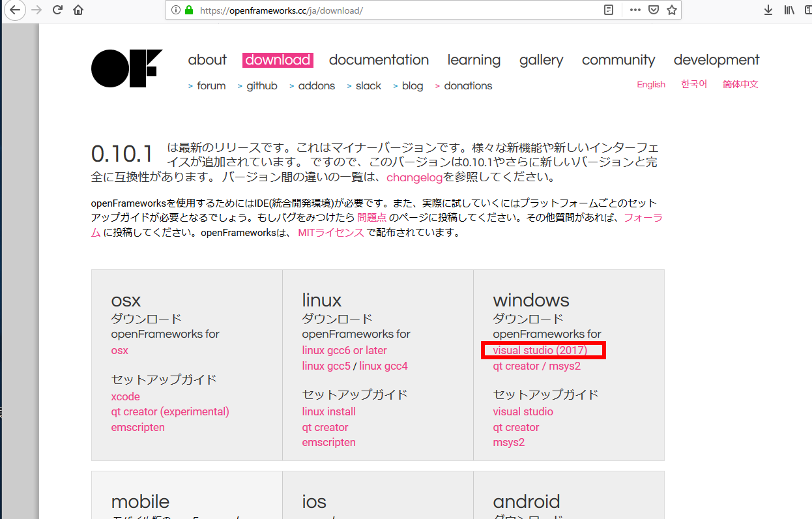Open the linux install guide
The height and width of the screenshot is (519, 812).
(329, 411)
